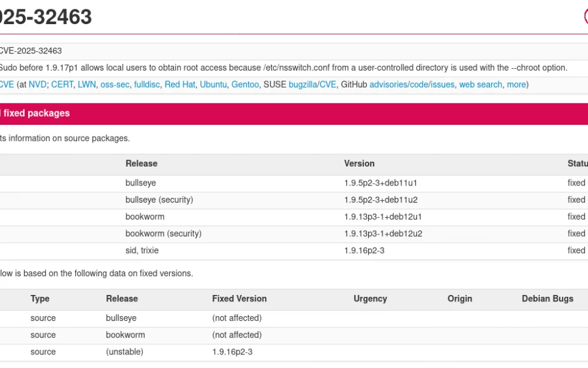This screenshot has width=588, height=368.
Task: Select version "1.9.13p3-1+deb12u1"
Action: [x=383, y=217]
